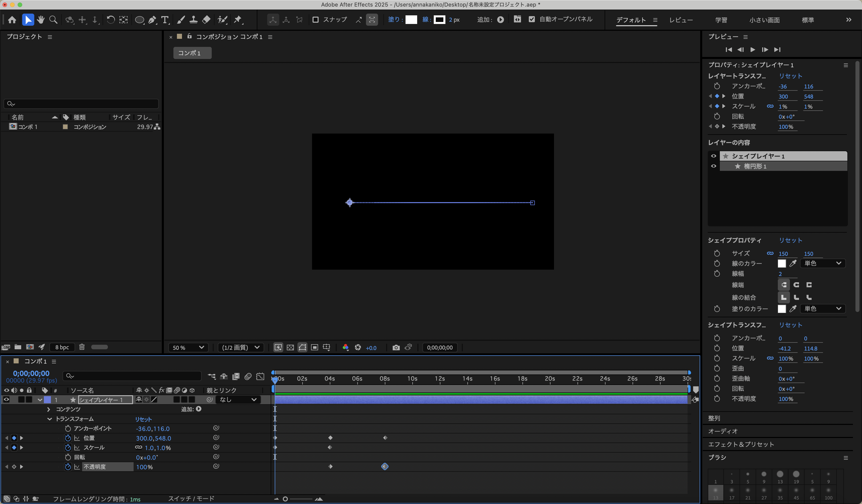
Task: Select the Puppet Pin tool
Action: point(238,20)
